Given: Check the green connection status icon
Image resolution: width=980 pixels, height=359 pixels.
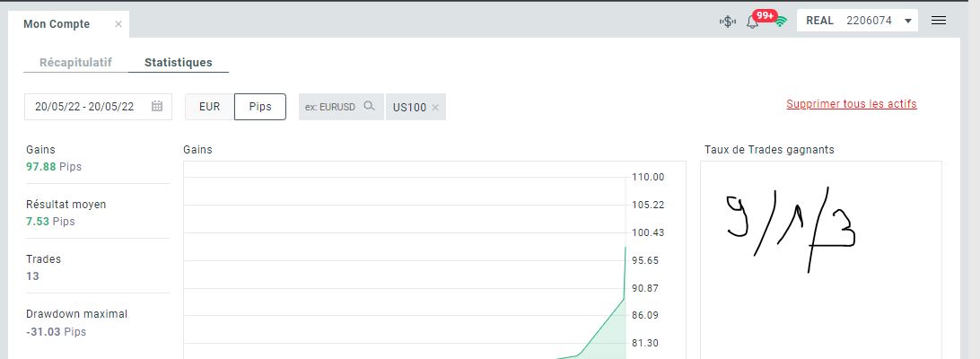Looking at the screenshot, I should (781, 21).
